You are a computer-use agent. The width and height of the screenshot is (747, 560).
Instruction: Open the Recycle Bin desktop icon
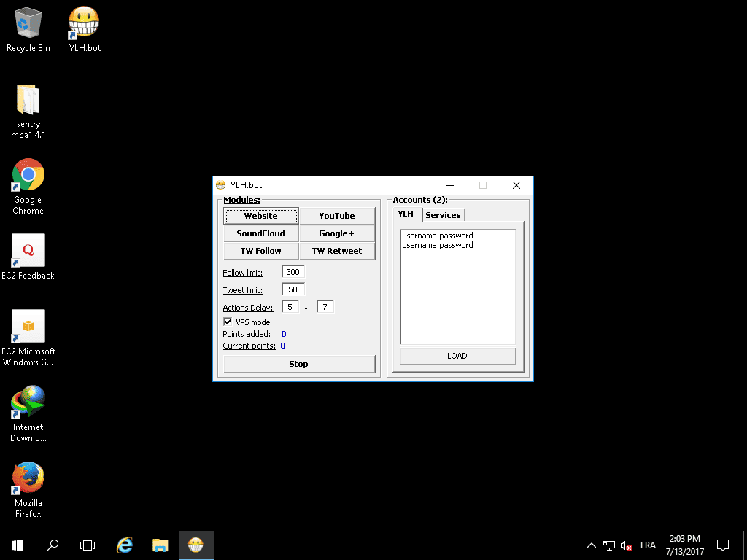(x=28, y=29)
